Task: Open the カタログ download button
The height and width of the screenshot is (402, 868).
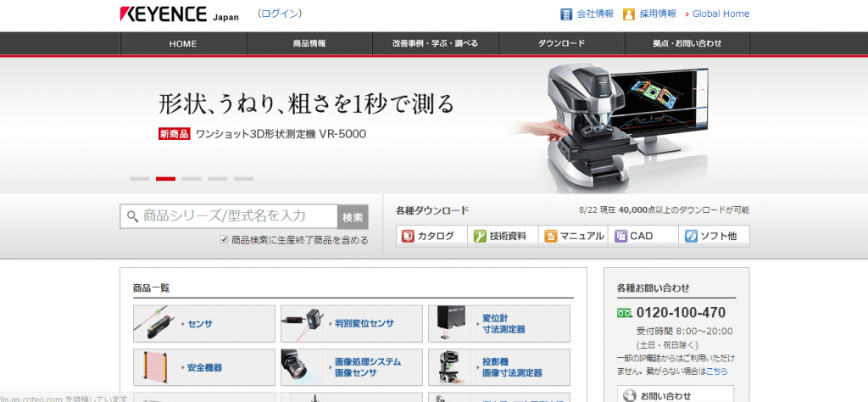Action: click(x=431, y=236)
